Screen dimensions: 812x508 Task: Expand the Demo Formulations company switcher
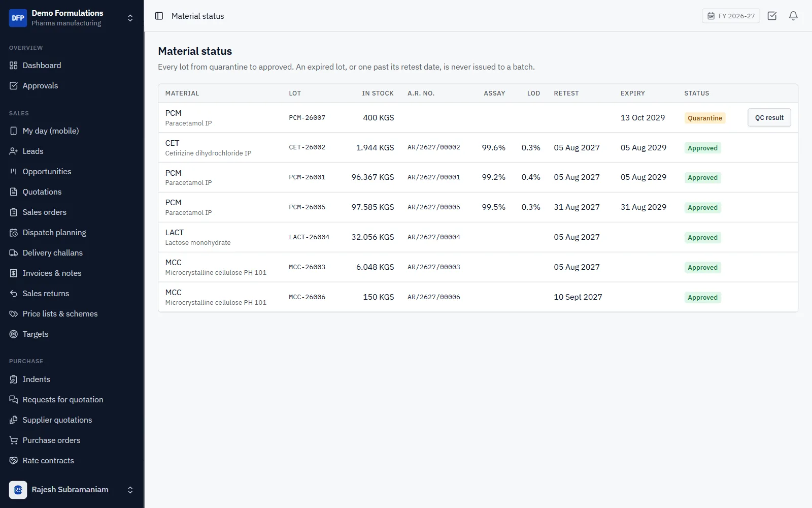point(72,18)
